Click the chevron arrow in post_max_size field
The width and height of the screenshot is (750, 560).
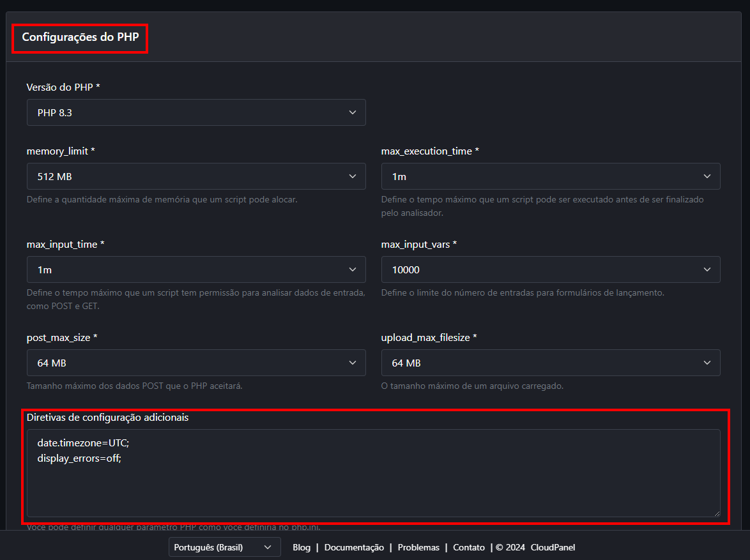352,363
